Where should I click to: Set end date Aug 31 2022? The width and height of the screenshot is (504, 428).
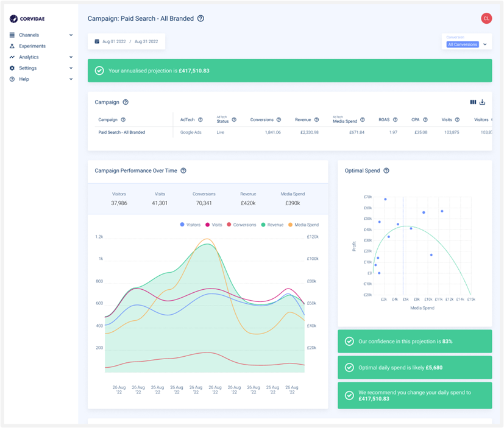click(146, 41)
